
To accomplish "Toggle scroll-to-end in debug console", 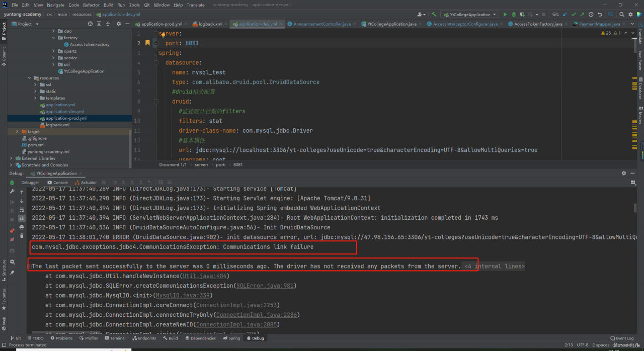I will [22, 218].
